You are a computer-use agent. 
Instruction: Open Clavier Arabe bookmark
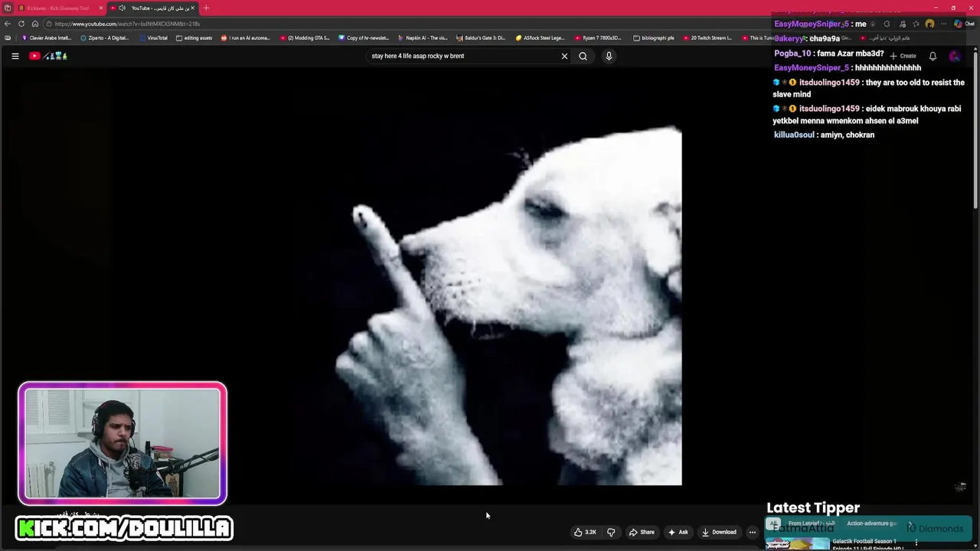point(47,37)
